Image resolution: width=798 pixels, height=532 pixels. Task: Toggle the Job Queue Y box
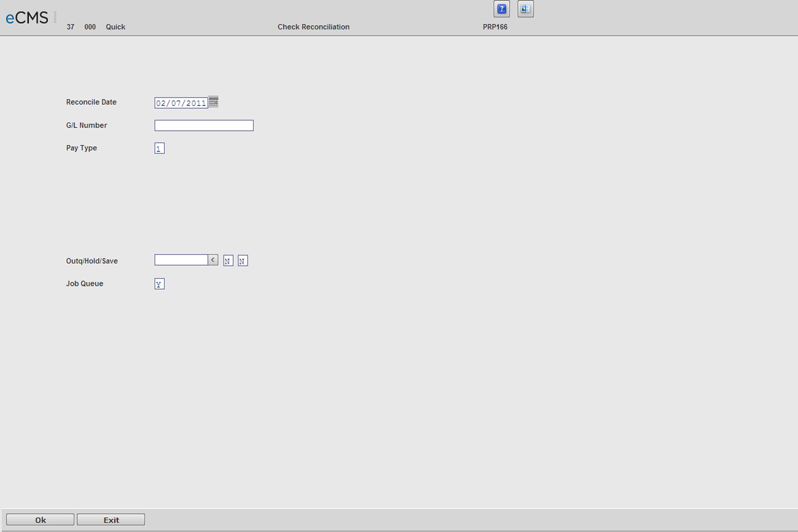pyautogui.click(x=159, y=284)
